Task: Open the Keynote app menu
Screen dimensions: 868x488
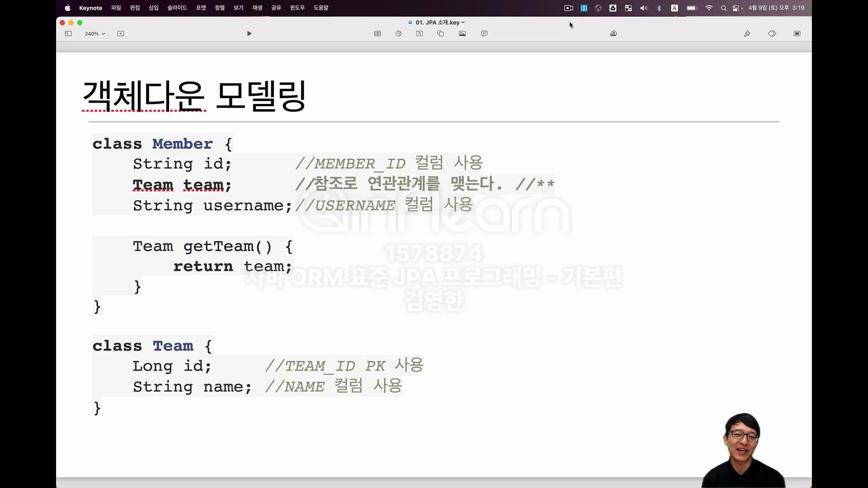Action: [x=90, y=8]
